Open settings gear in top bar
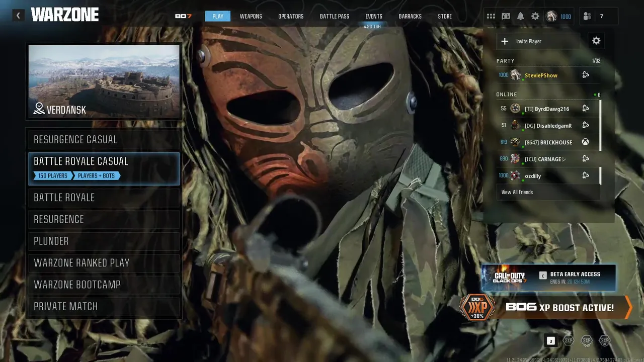The image size is (644, 362). (535, 16)
